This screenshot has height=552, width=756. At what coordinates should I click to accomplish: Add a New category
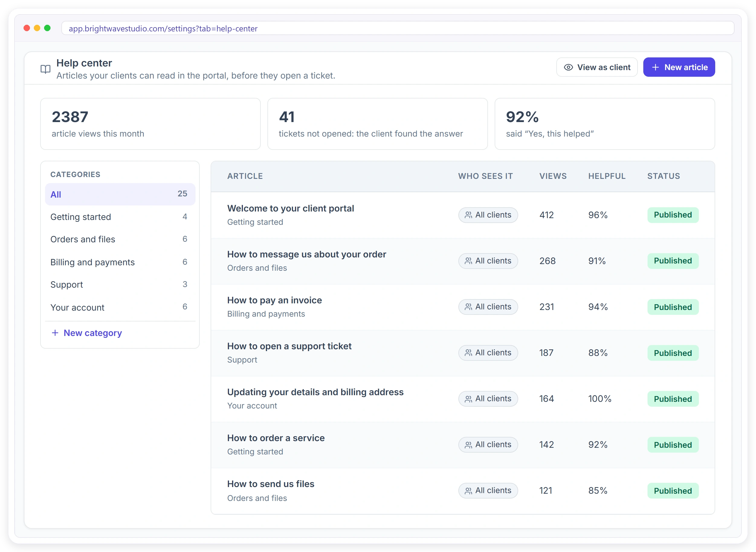tap(87, 333)
